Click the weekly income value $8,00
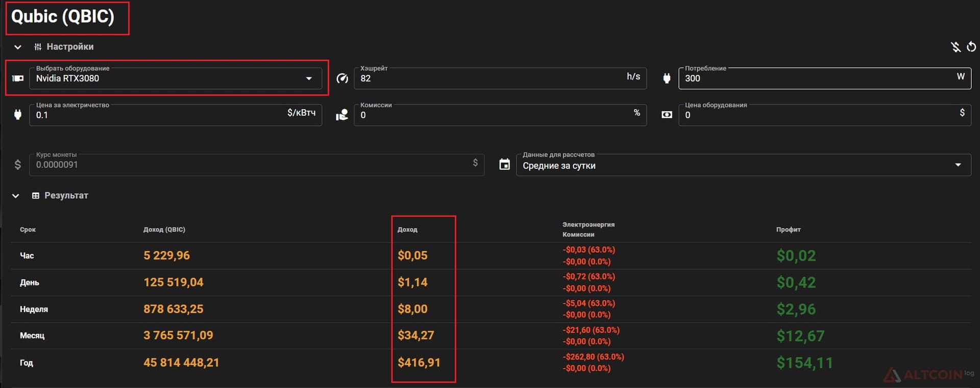Image resolution: width=980 pixels, height=388 pixels. (412, 309)
